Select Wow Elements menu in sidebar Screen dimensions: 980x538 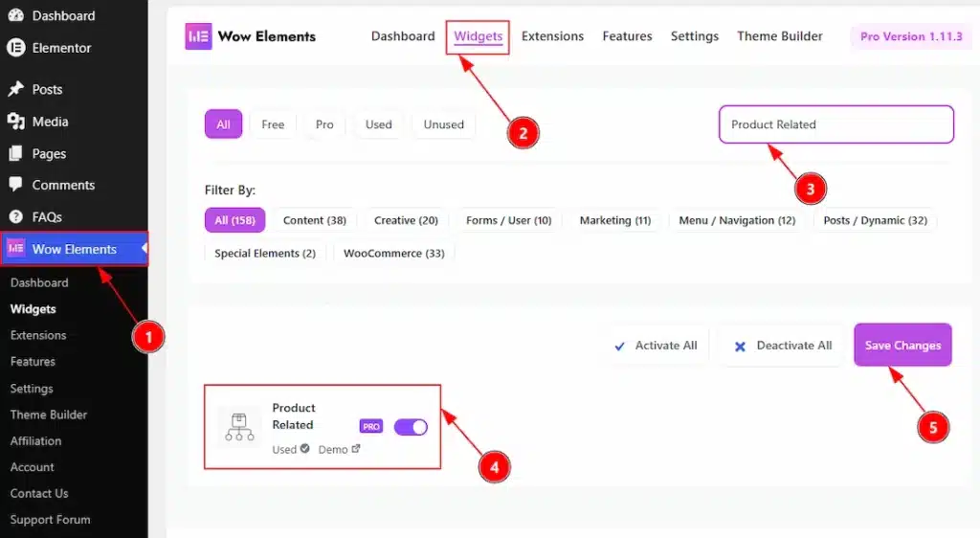(x=74, y=249)
